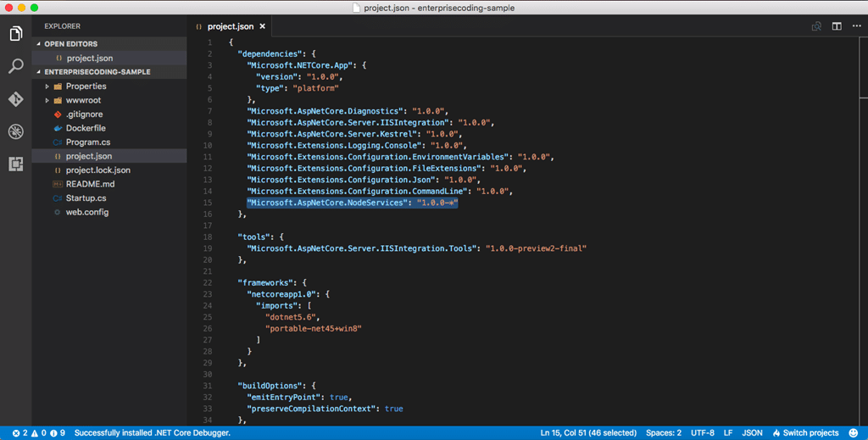
Task: Change JSON language mode
Action: [x=752, y=433]
